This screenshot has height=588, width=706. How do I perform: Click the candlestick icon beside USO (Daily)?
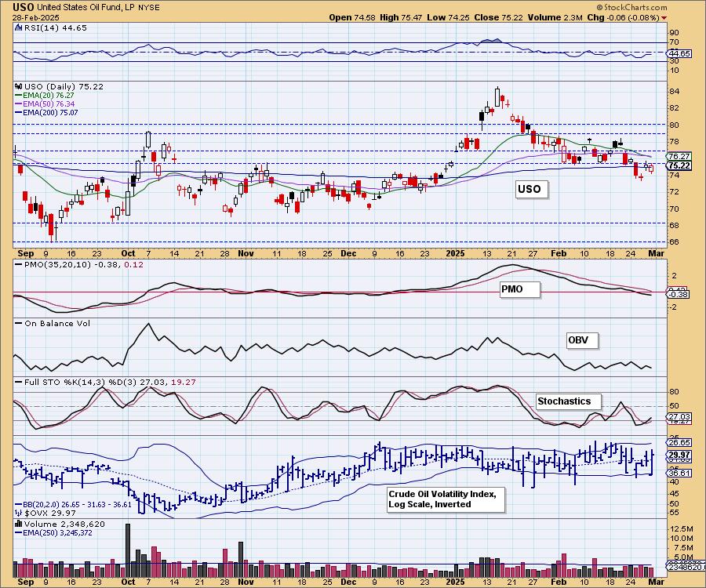(19, 86)
